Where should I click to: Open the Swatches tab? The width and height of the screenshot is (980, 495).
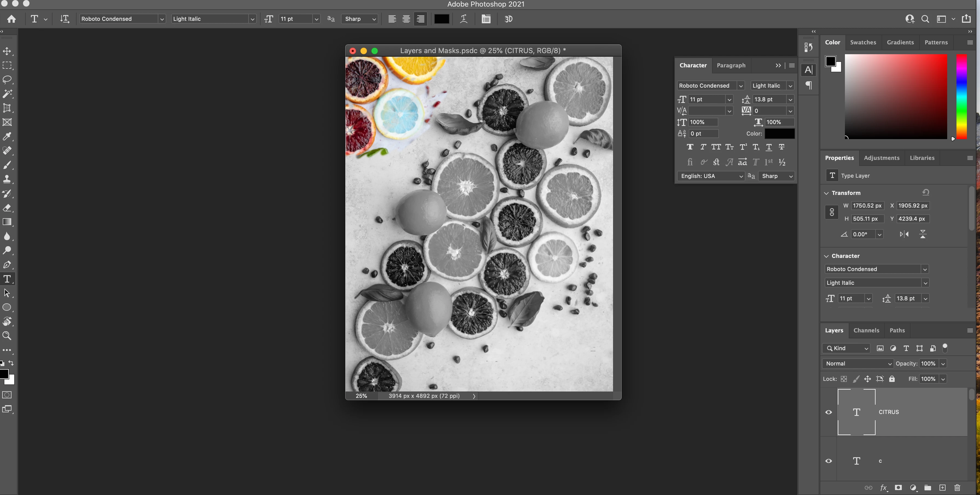(863, 42)
